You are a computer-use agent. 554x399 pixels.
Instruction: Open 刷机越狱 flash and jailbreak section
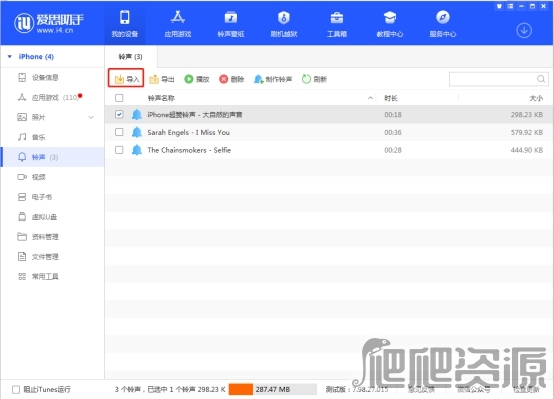(x=284, y=23)
